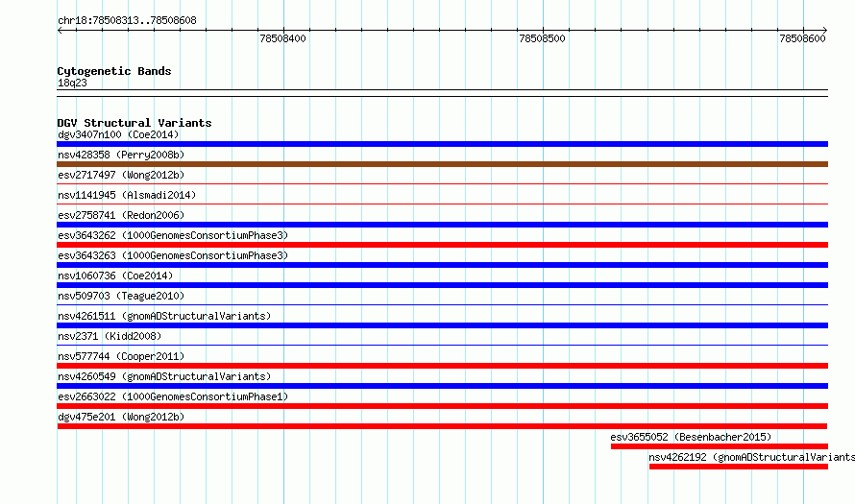Screen dimensions: 855x504
Task: Click the nsv2371 (Kidd2008) label
Action: (x=110, y=336)
